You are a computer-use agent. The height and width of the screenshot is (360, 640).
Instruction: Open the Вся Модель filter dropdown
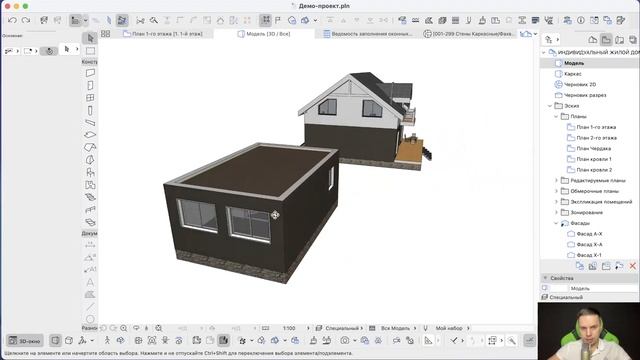point(398,328)
